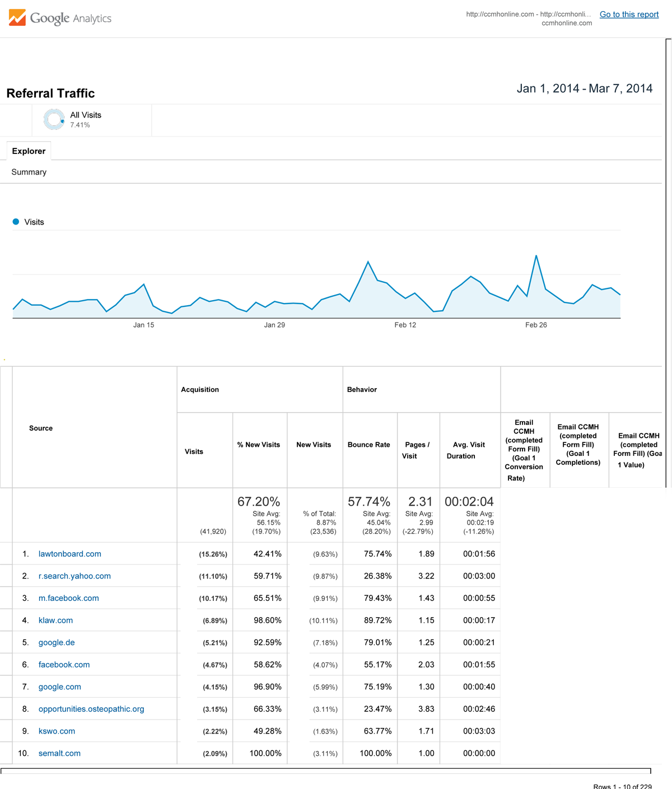Open the google.de source link
This screenshot has height=789, width=672.
click(57, 642)
